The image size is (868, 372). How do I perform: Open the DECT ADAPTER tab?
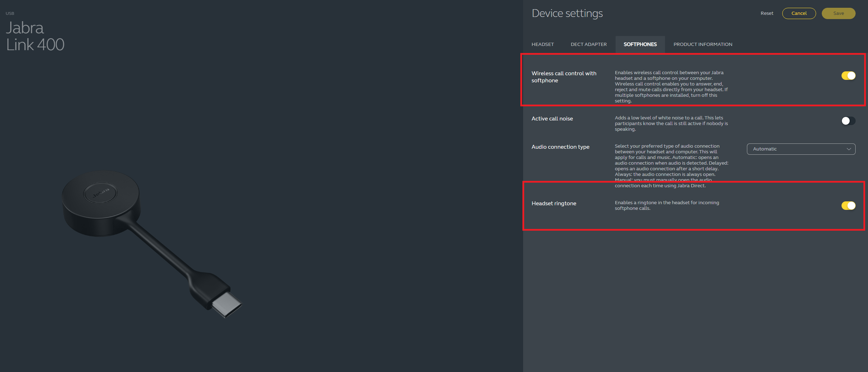pos(588,45)
